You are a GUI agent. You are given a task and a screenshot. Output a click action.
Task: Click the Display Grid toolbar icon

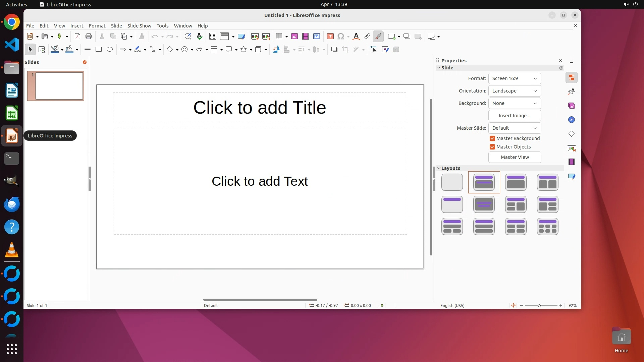pos(212,37)
